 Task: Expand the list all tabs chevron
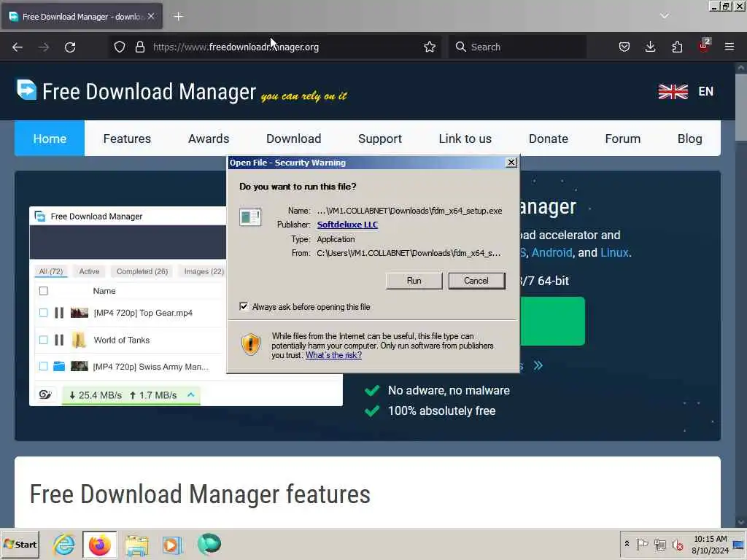click(x=665, y=16)
